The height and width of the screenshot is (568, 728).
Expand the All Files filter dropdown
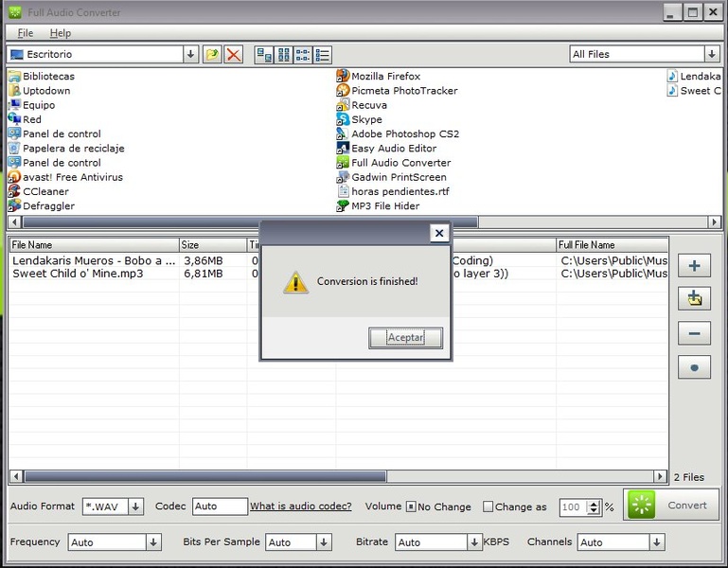(712, 54)
